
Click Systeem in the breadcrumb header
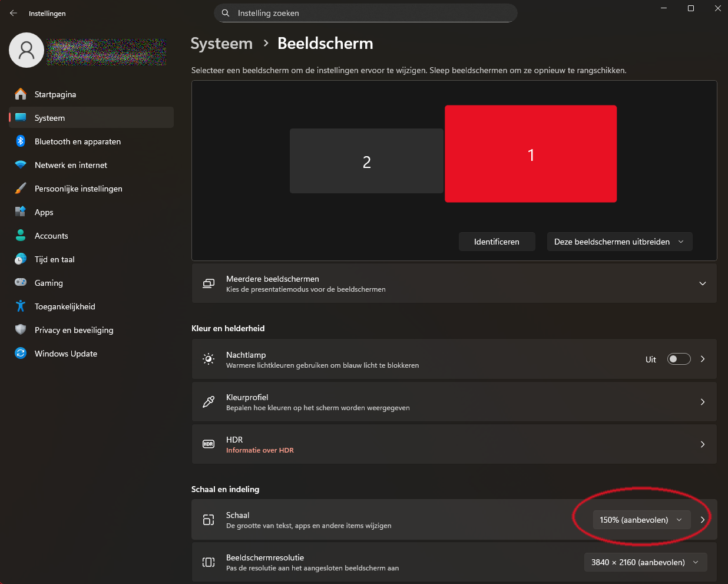221,44
